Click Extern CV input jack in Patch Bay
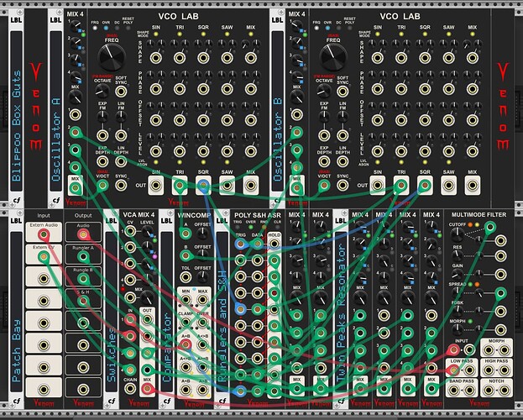The height and width of the screenshot is (420, 523). click(44, 257)
